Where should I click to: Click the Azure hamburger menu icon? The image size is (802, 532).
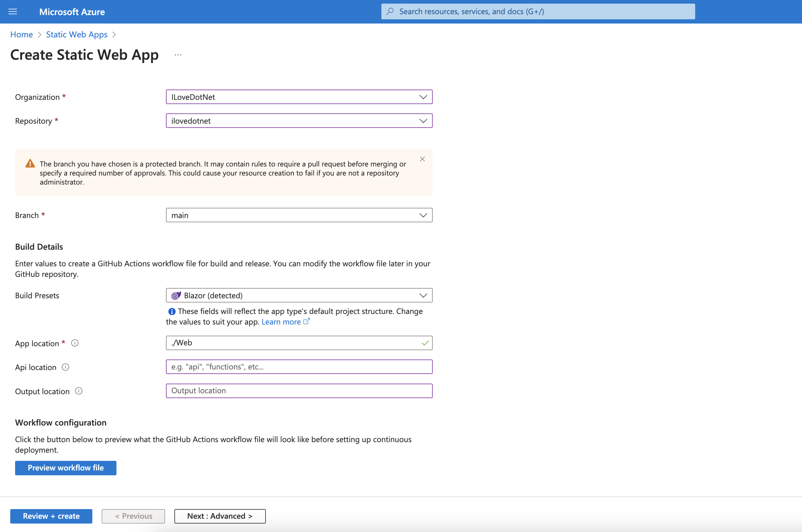point(12,11)
